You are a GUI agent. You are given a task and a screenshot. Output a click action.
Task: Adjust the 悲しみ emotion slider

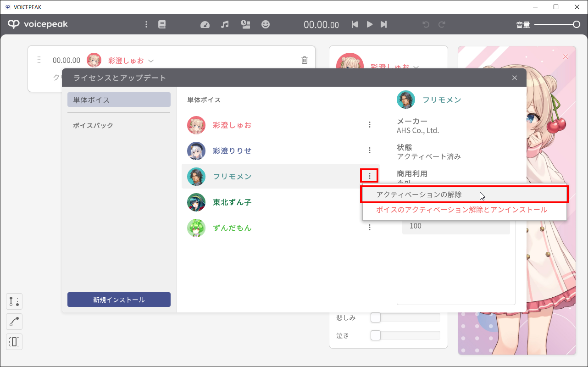point(405,317)
